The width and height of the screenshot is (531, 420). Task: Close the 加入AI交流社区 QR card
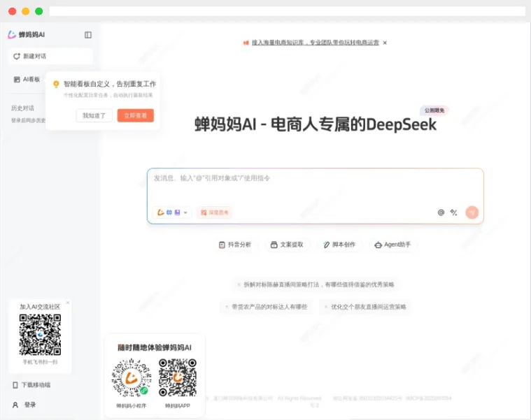[68, 303]
